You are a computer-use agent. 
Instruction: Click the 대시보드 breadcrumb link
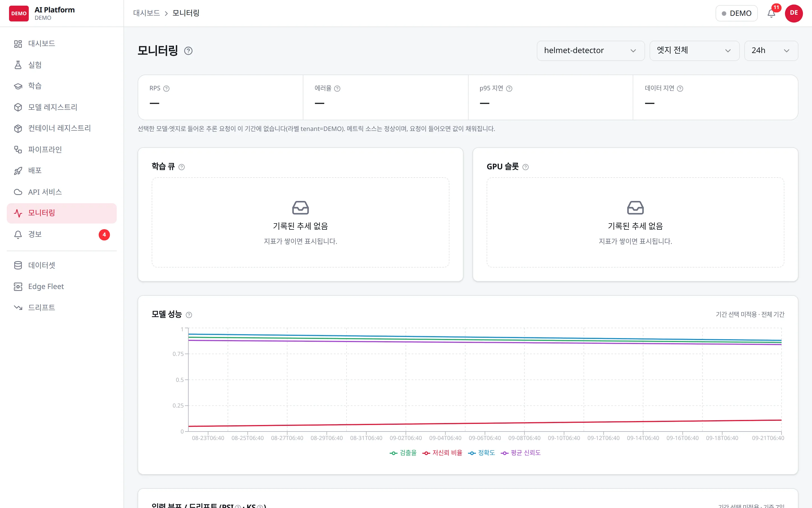pyautogui.click(x=146, y=13)
